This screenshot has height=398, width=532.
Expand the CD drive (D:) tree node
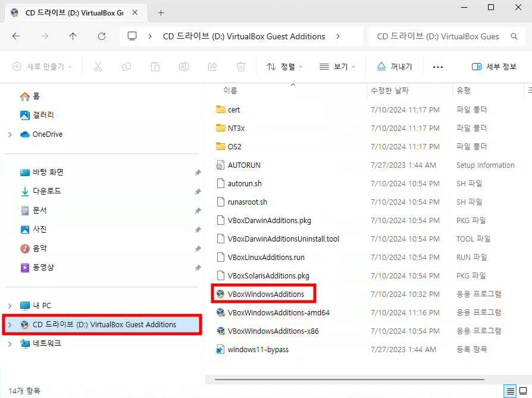[10, 325]
